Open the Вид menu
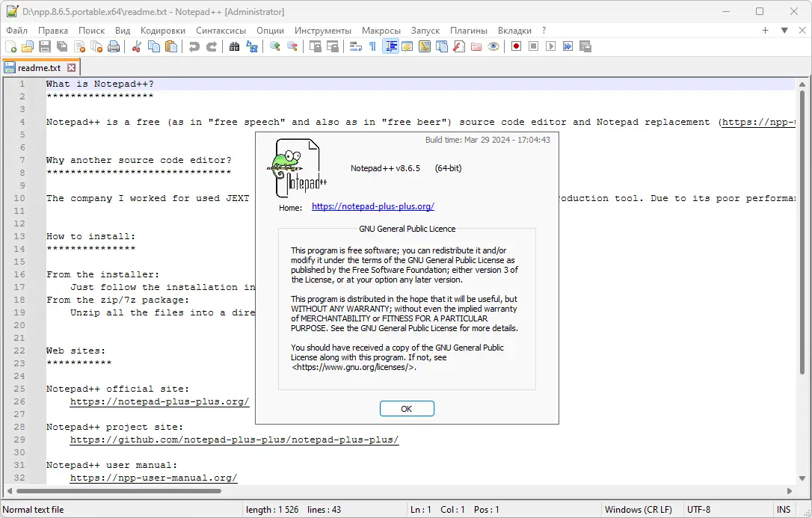 pyautogui.click(x=123, y=31)
